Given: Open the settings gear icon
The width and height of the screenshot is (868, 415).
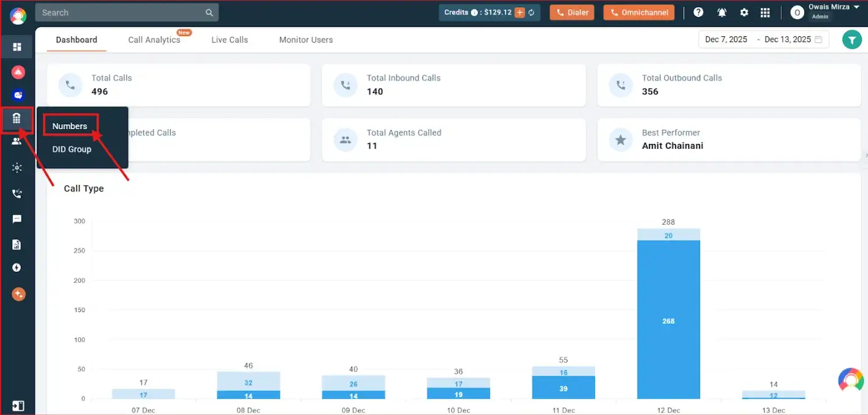Looking at the screenshot, I should (744, 12).
